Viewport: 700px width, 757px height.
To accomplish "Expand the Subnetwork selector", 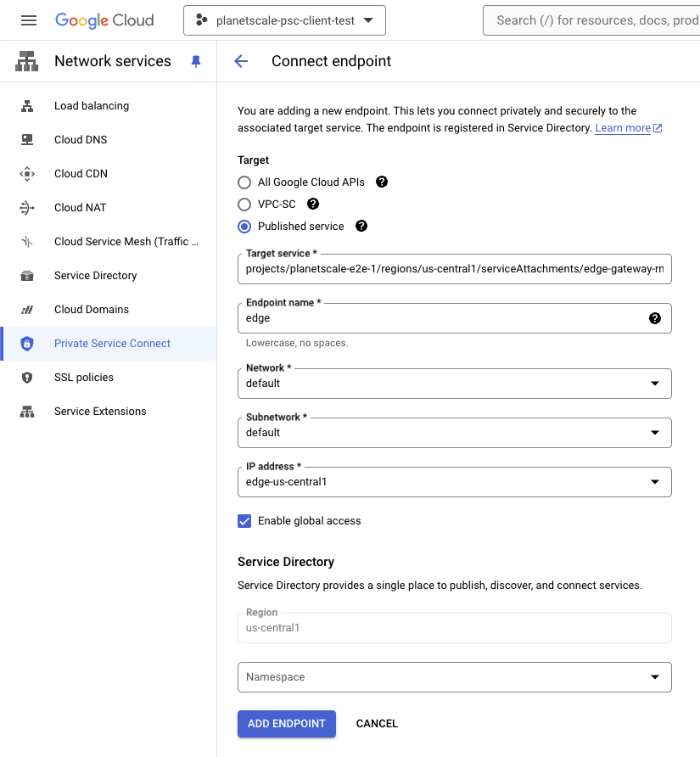I will point(655,433).
